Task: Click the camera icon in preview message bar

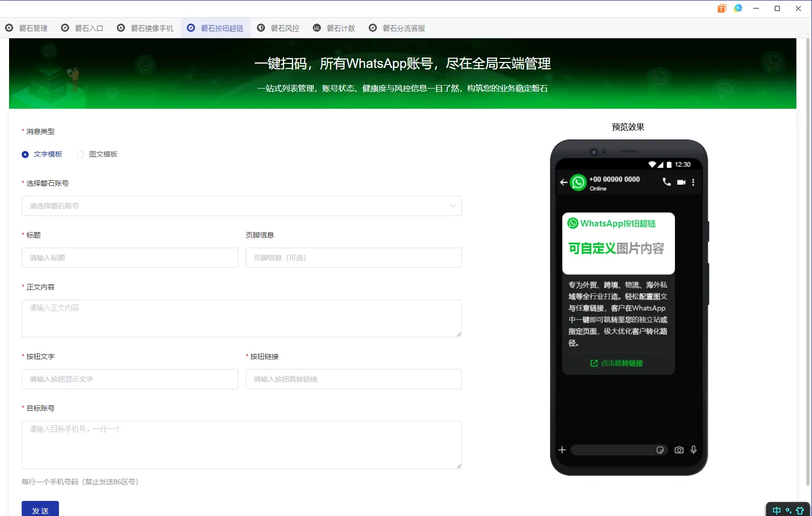Action: click(679, 450)
